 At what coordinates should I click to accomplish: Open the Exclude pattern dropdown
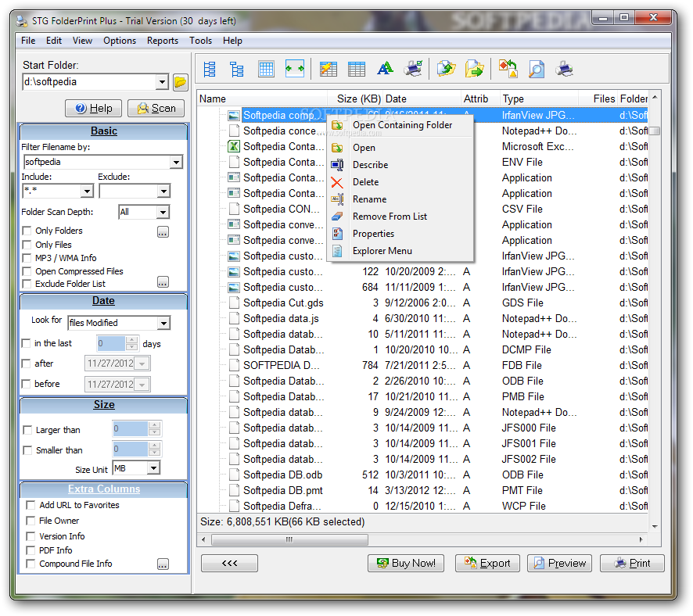pos(164,192)
